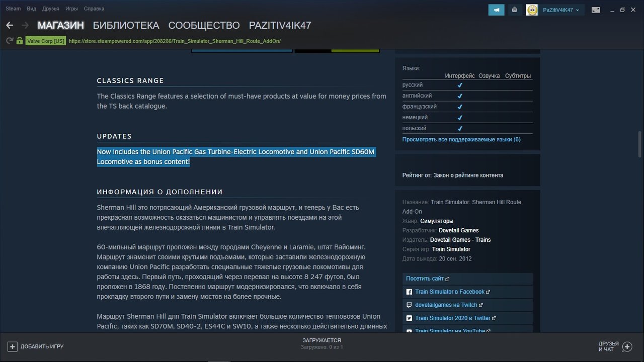Screen dimensions: 644x362
Task: Switch to Big Picture mode icon
Action: [596, 10]
